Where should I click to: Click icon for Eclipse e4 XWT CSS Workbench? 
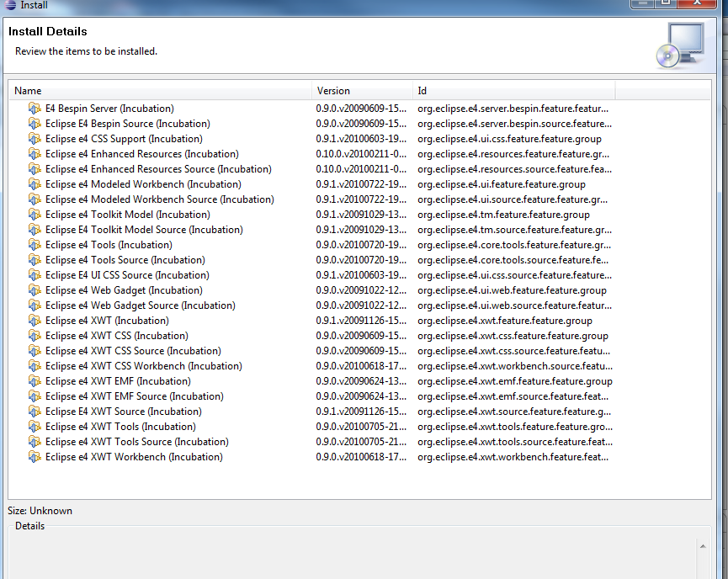click(x=35, y=366)
